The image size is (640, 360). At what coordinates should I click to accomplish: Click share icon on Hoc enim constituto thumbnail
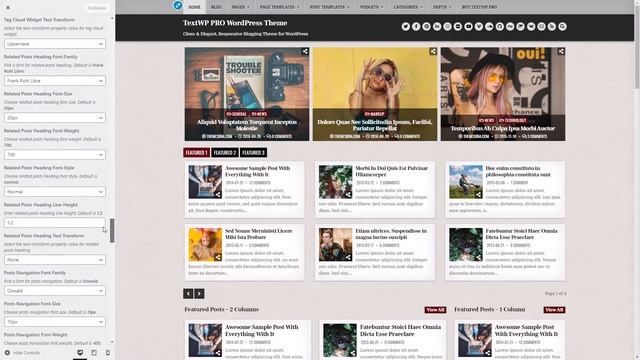click(478, 195)
